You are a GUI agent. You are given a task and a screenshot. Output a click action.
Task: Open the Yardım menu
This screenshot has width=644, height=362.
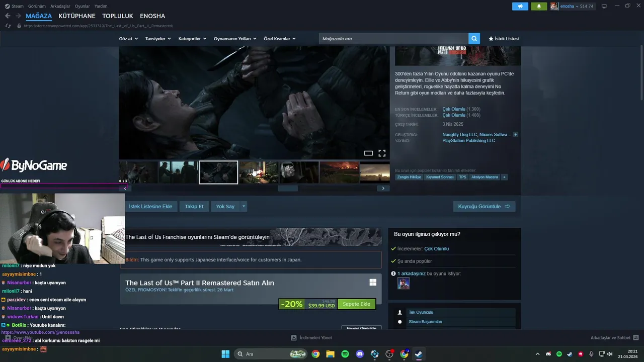[101, 6]
